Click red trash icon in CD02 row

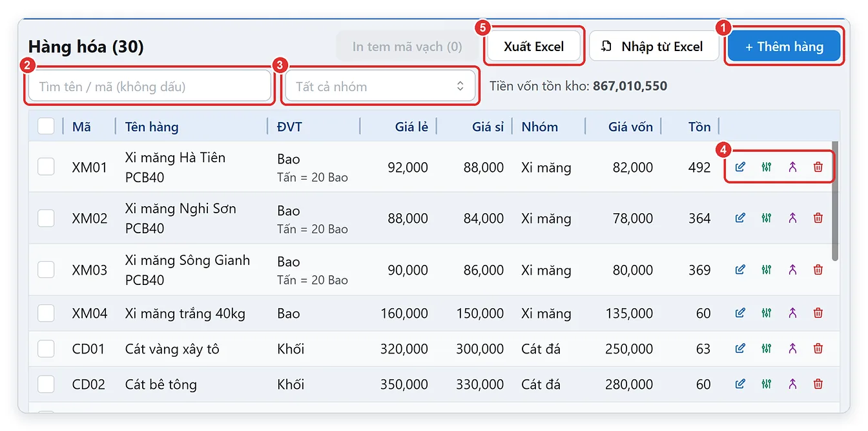(818, 384)
